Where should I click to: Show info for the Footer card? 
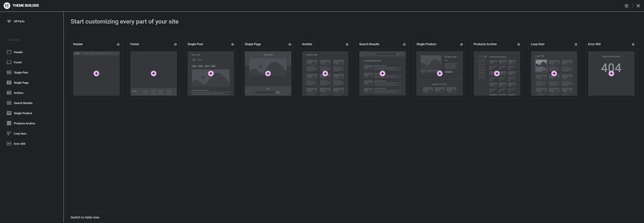(175, 44)
